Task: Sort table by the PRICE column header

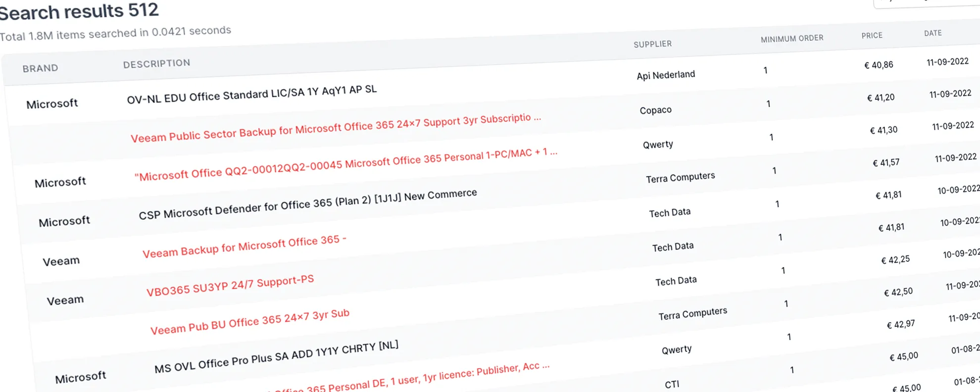Action: click(872, 36)
